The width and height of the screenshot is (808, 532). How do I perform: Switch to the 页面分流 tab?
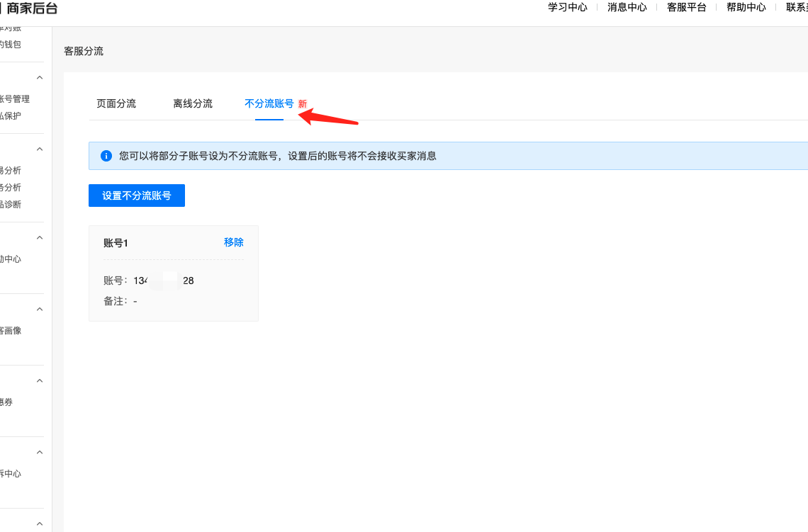pos(116,103)
